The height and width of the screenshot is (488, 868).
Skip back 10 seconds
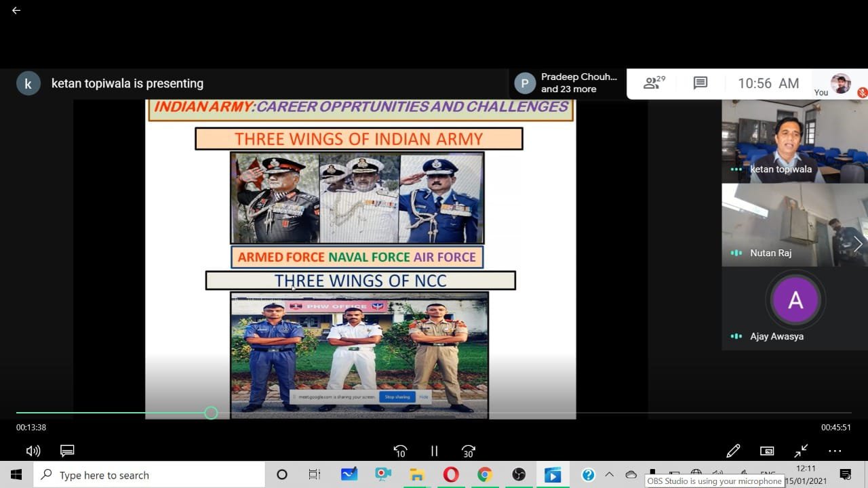400,451
